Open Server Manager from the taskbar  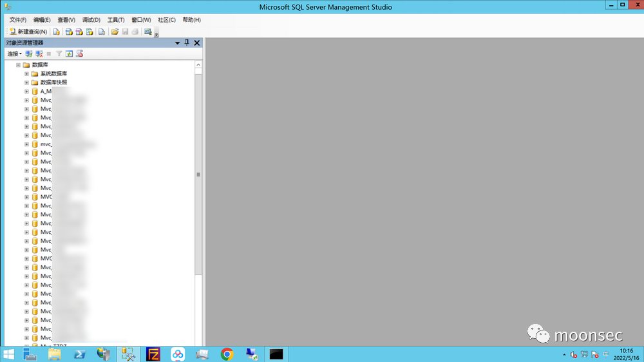[30, 354]
